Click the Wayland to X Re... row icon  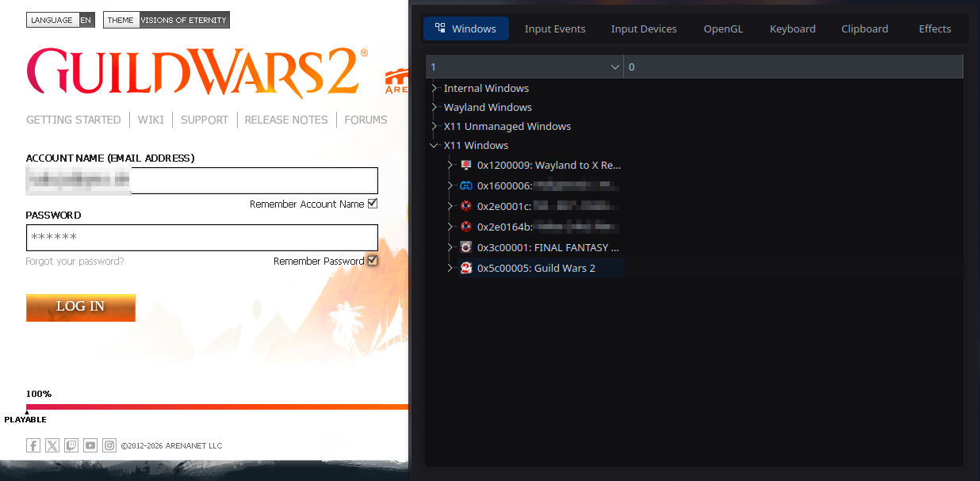[x=466, y=165]
